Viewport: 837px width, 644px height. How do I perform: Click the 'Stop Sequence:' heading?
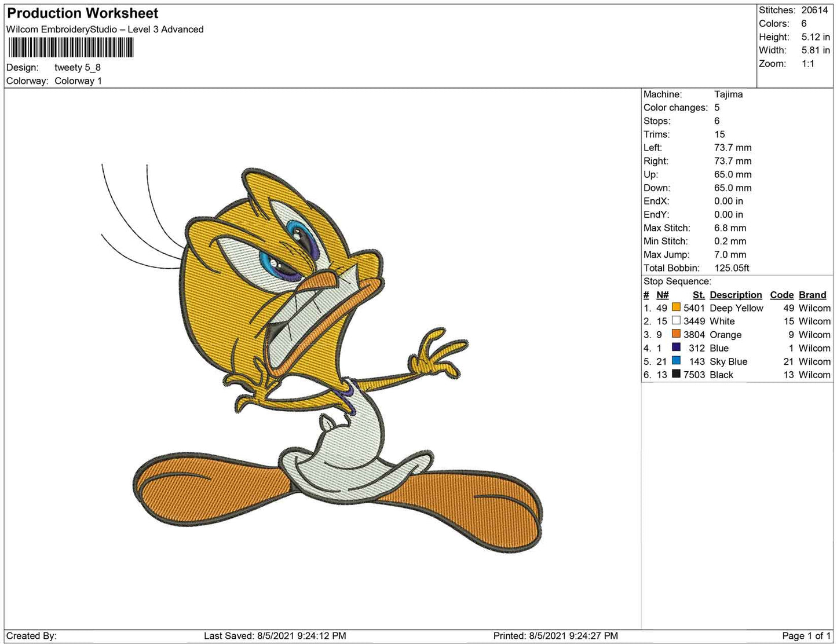tap(677, 281)
